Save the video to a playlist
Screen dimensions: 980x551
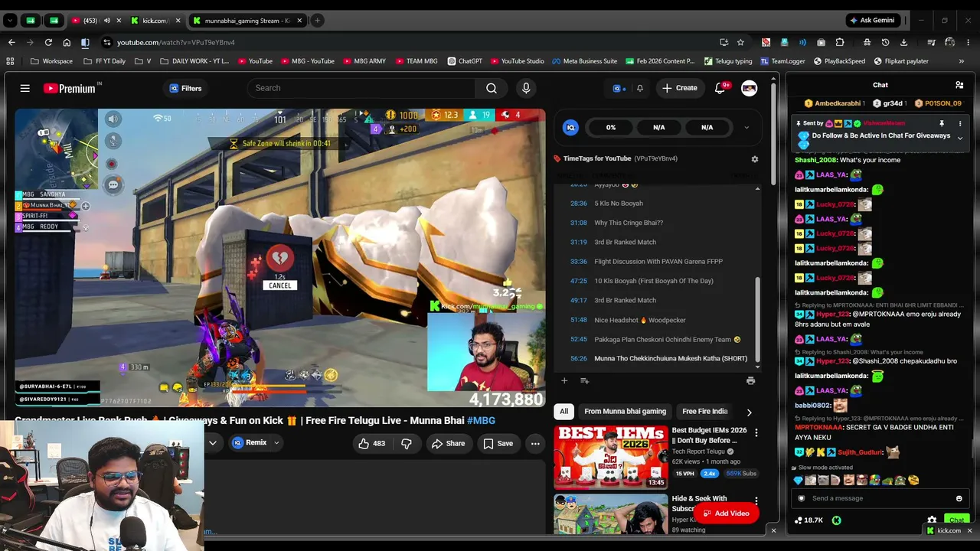click(x=498, y=443)
